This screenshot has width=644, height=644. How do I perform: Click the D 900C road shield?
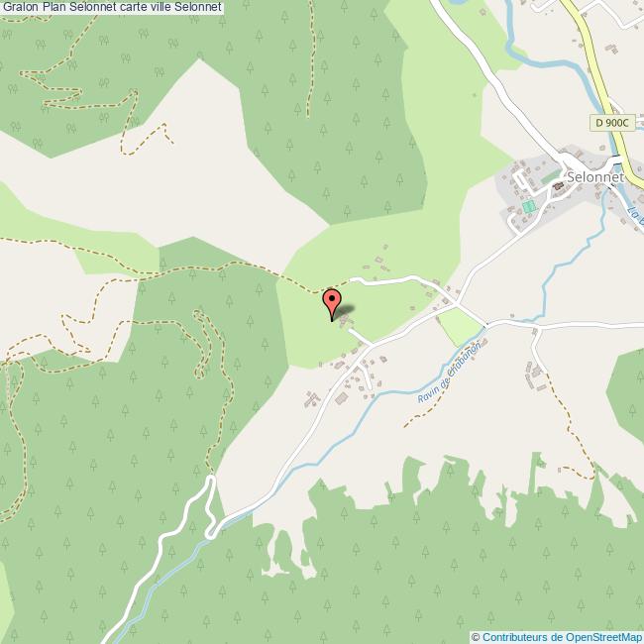[612, 123]
